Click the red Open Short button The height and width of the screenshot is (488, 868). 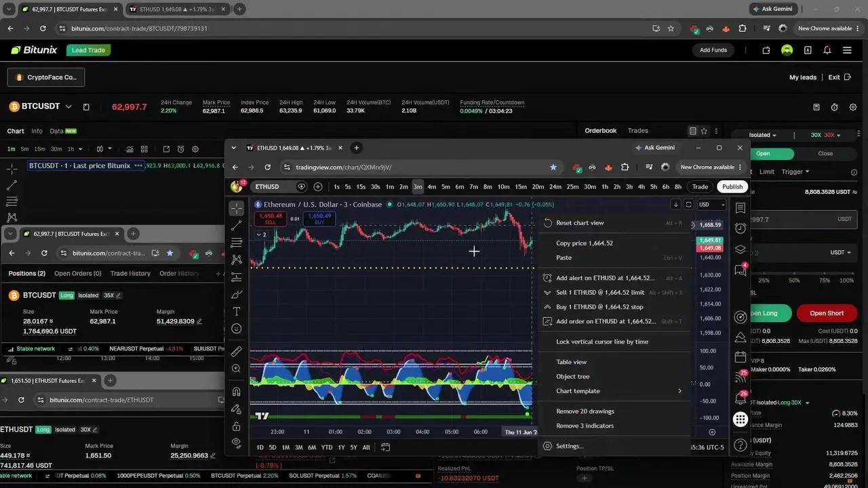point(827,313)
